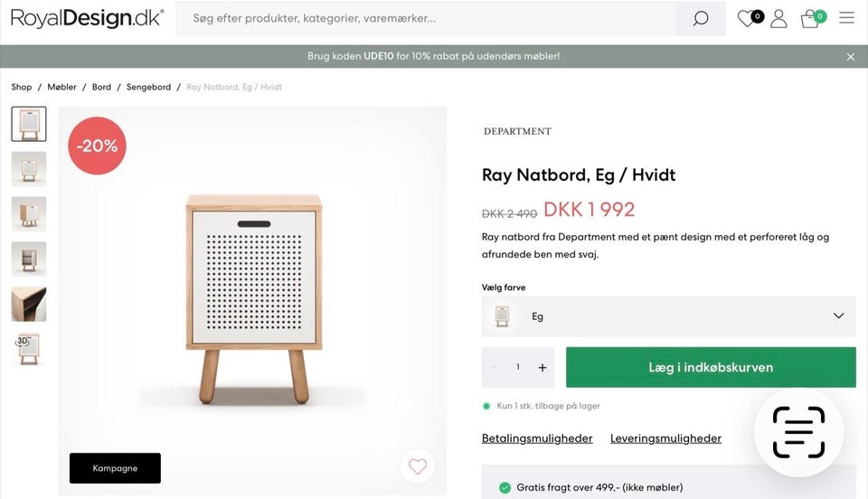View the 3D product thumbnail
The width and height of the screenshot is (868, 499).
coord(29,349)
